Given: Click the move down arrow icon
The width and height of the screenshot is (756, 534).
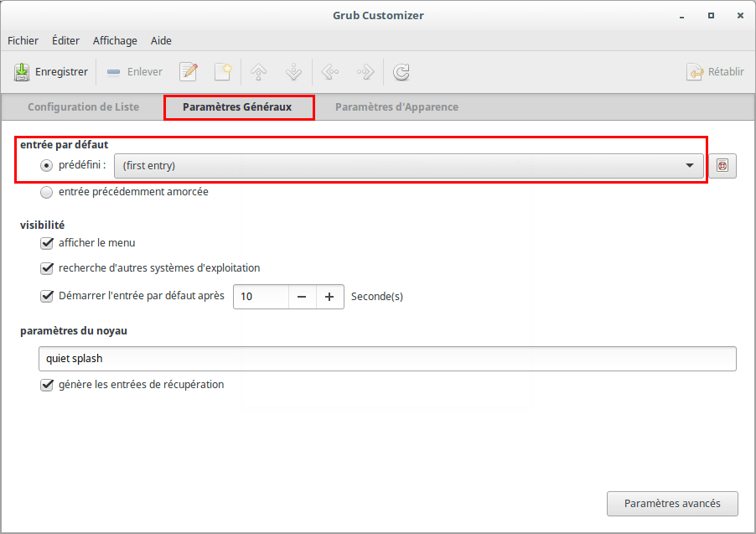Looking at the screenshot, I should 293,72.
